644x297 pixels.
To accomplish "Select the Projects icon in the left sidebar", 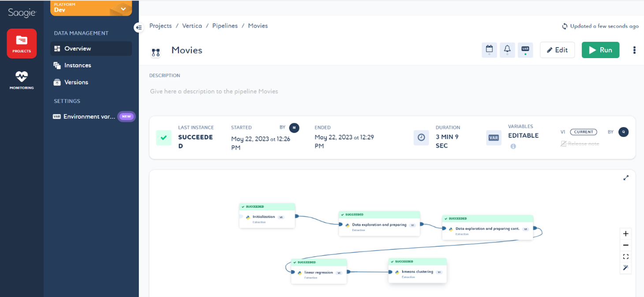I will 21,43.
